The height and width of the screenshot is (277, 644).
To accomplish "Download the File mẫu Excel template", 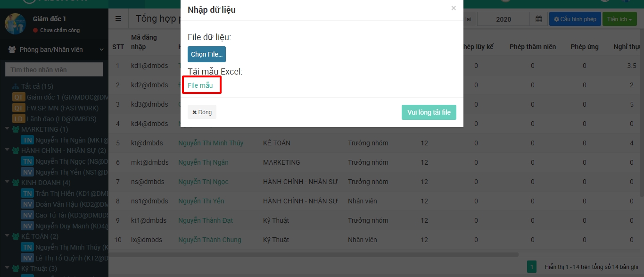I will pyautogui.click(x=200, y=85).
